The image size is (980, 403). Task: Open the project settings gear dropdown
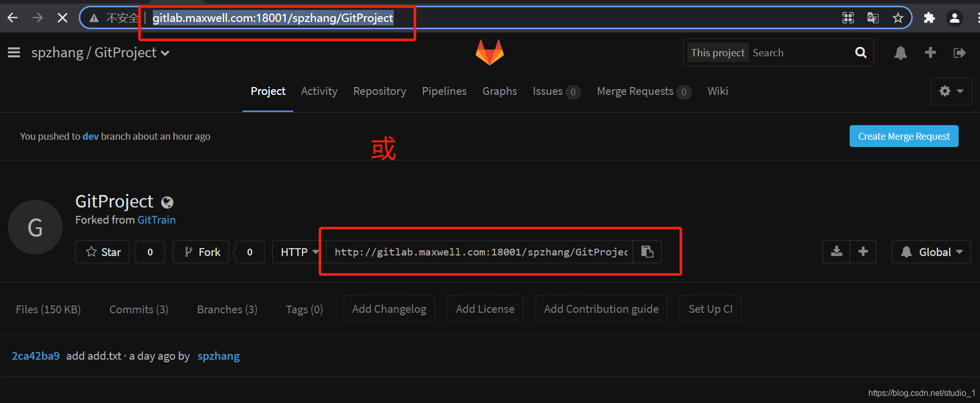[x=951, y=91]
